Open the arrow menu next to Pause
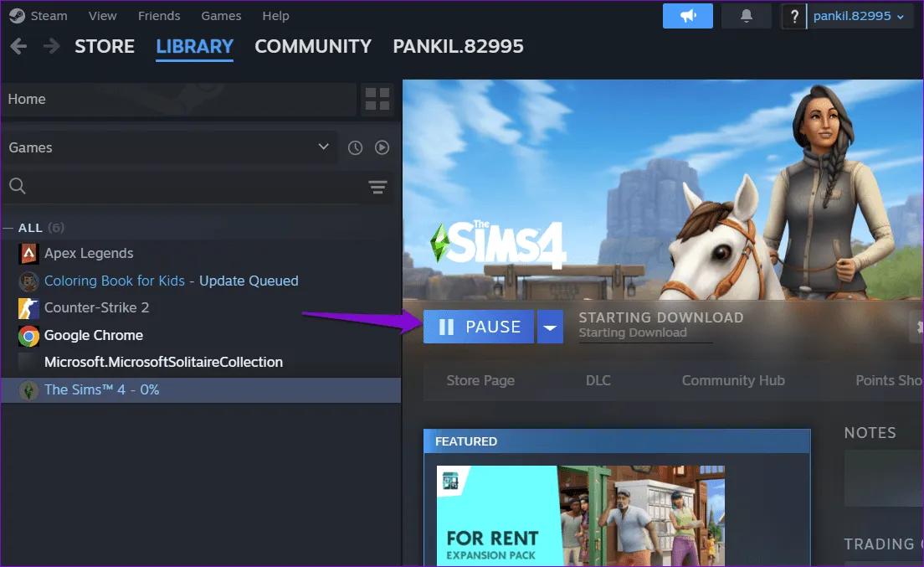The height and width of the screenshot is (567, 924). 550,327
